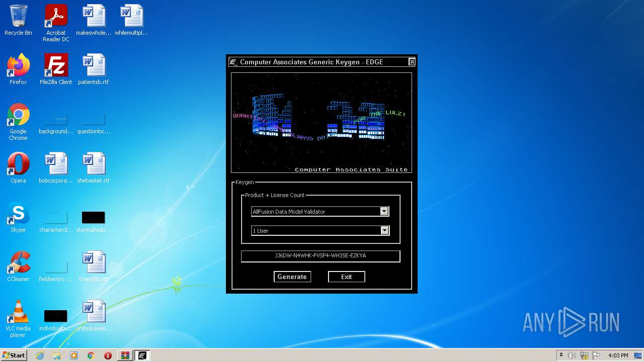Click the EDGE keygen taskbar button
This screenshot has width=644, height=362.
pos(142,355)
